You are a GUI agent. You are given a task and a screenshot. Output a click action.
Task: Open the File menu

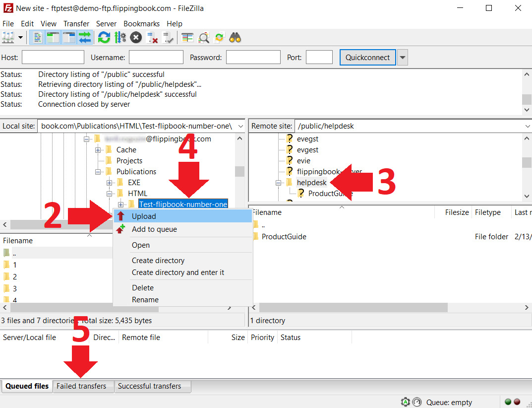click(8, 24)
